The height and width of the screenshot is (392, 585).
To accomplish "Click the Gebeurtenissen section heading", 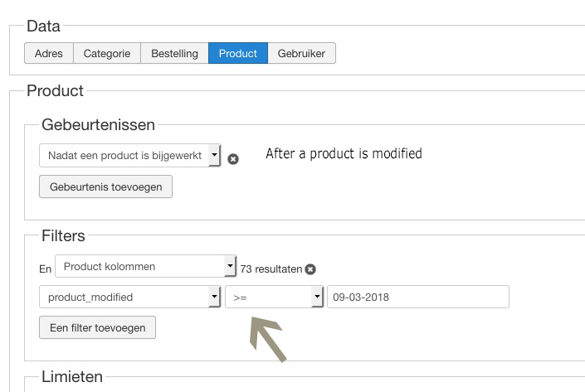I will click(98, 125).
